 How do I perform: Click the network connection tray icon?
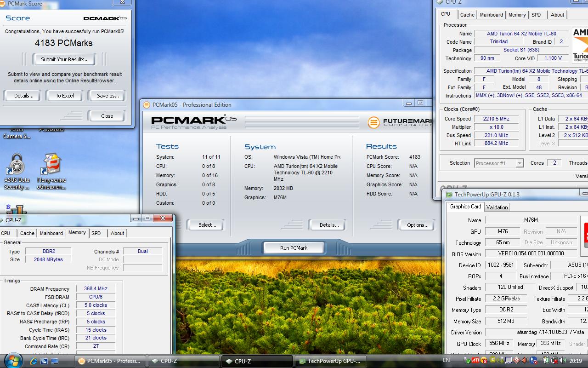click(554, 360)
